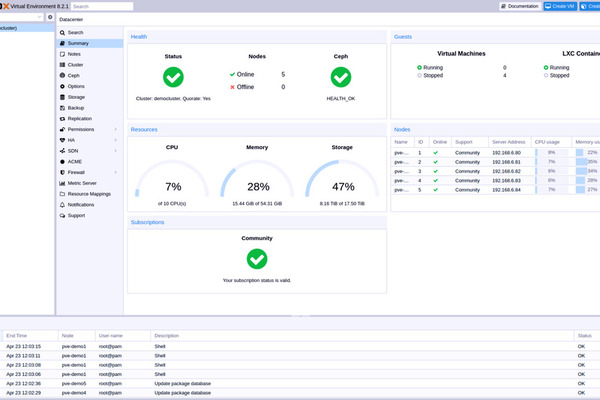Screen dimensions: 600x400
Task: Focus the top Search field
Action: [102, 7]
